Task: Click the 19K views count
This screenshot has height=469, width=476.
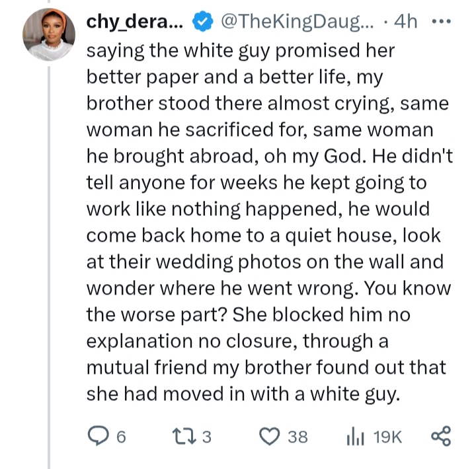Action: pos(388,436)
